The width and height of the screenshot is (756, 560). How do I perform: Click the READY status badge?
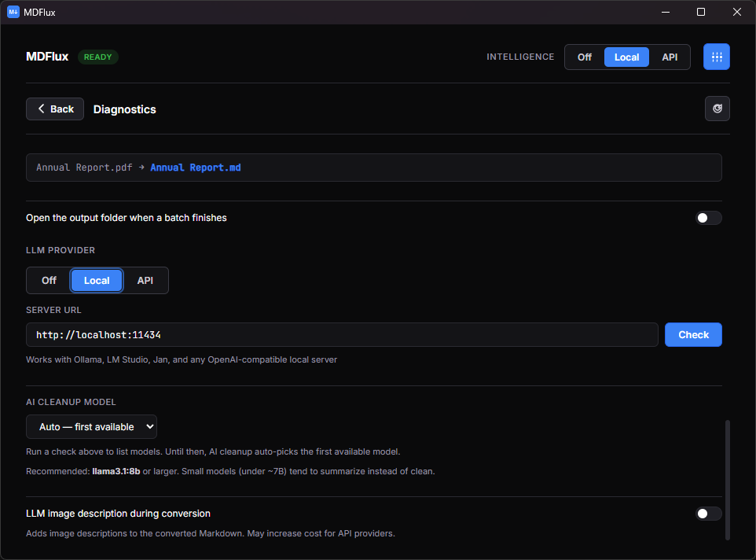click(98, 57)
